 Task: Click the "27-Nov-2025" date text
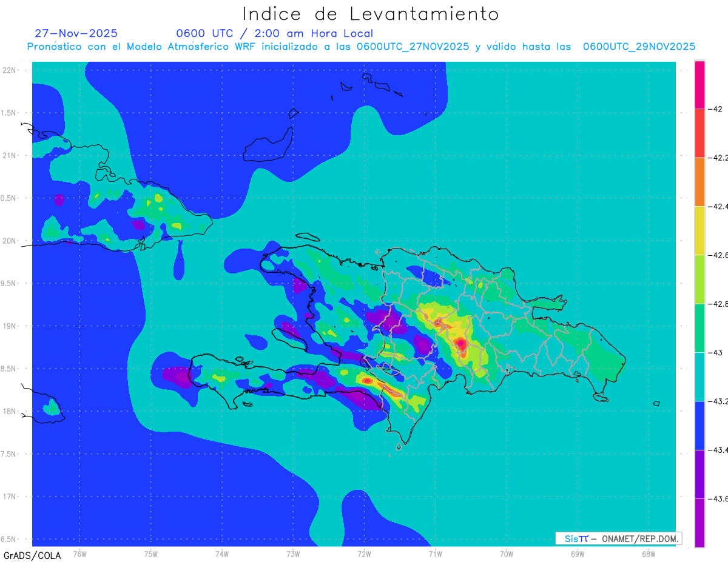(x=76, y=33)
